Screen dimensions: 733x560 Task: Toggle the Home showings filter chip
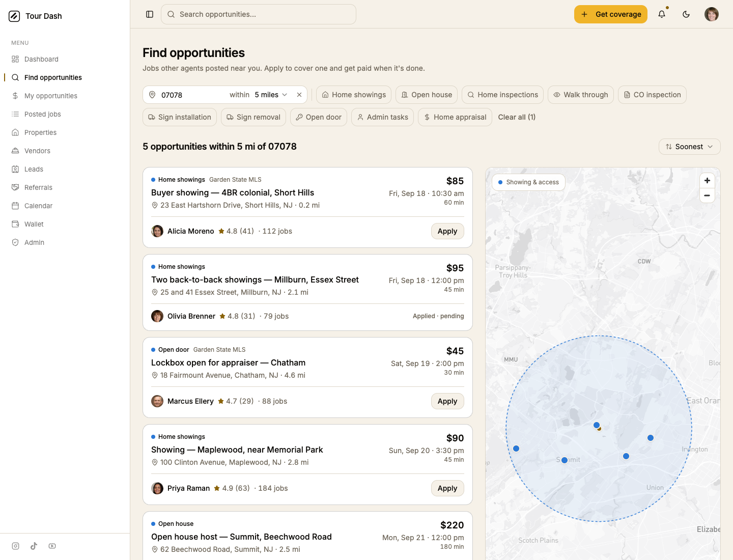point(354,95)
